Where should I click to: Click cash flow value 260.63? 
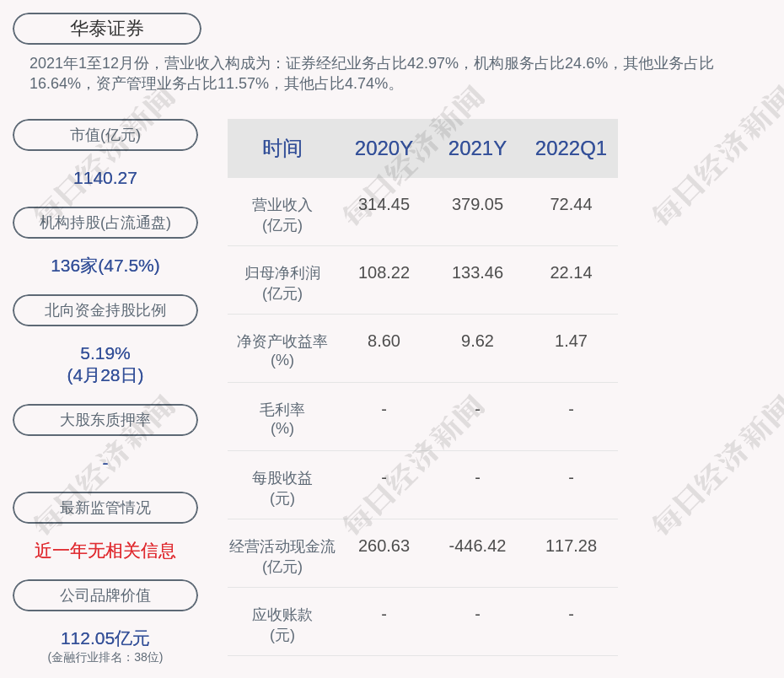(x=384, y=546)
